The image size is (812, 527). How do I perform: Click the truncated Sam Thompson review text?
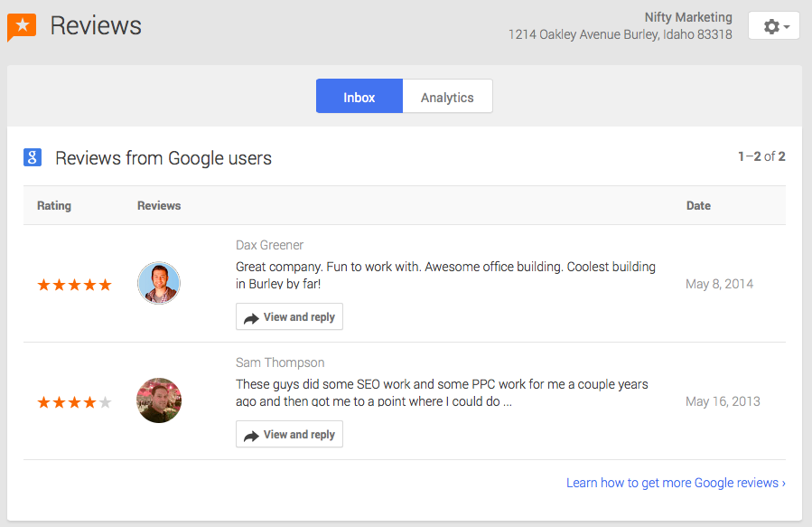pos(442,392)
